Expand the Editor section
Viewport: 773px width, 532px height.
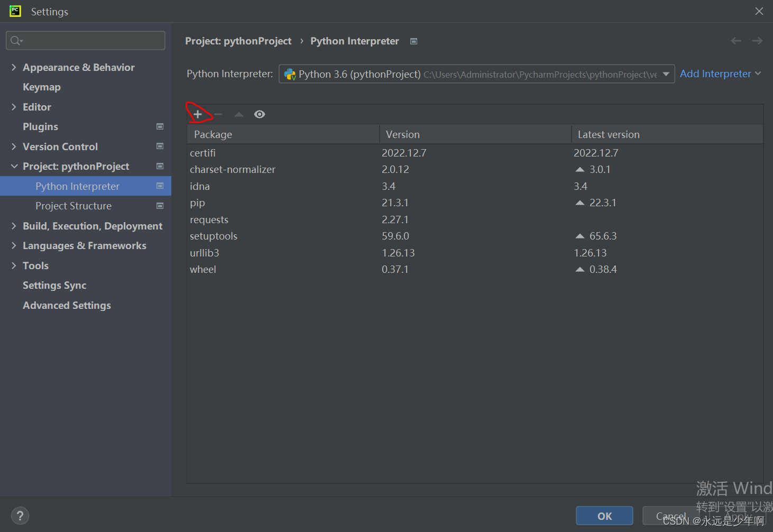coord(14,107)
